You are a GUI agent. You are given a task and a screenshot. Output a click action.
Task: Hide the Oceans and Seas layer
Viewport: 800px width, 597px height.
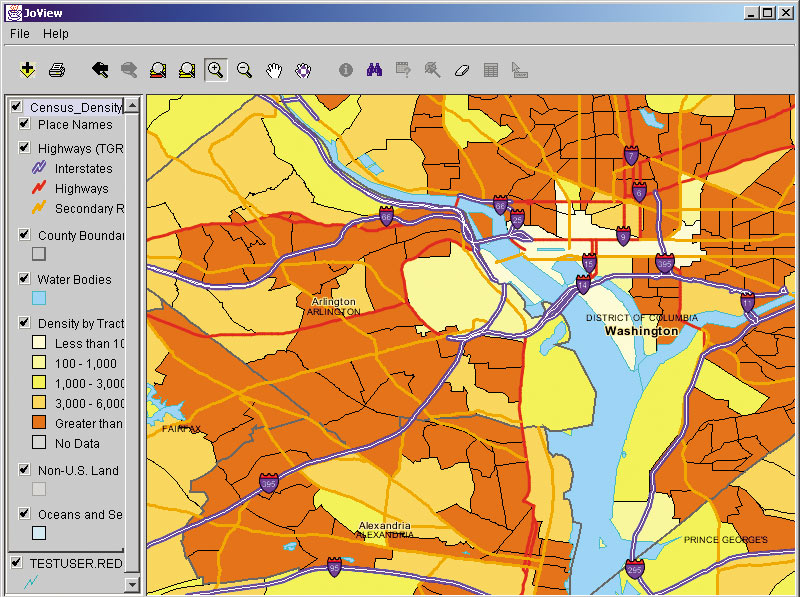(x=25, y=514)
